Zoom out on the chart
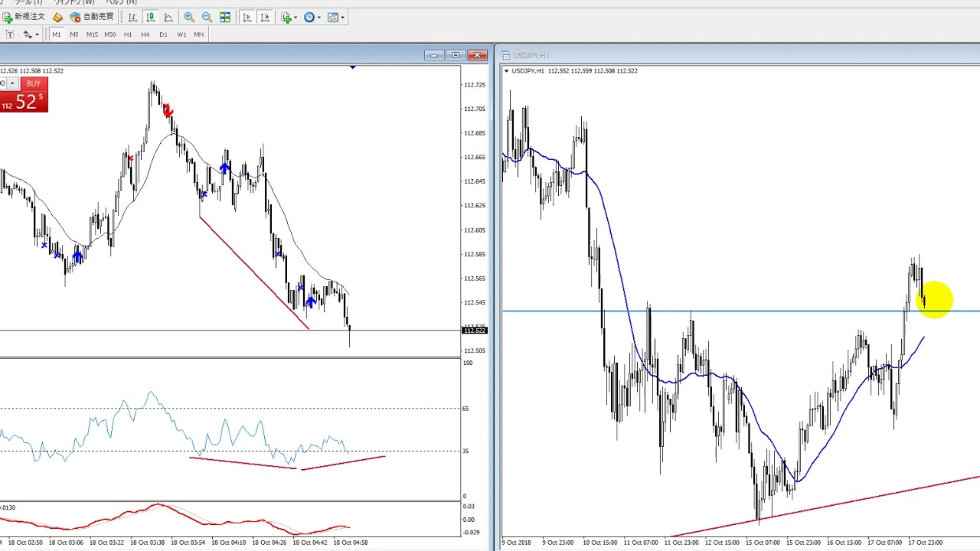Viewport: 980px width, 551px height. coord(207,17)
